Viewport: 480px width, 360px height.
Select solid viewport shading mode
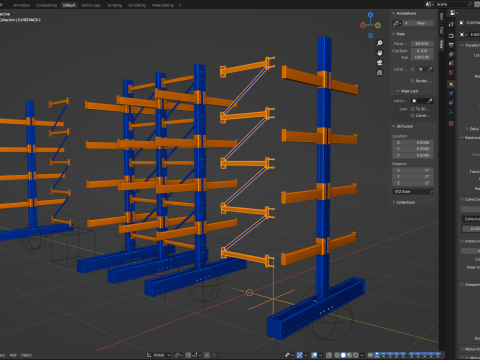pyautogui.click(x=343, y=355)
